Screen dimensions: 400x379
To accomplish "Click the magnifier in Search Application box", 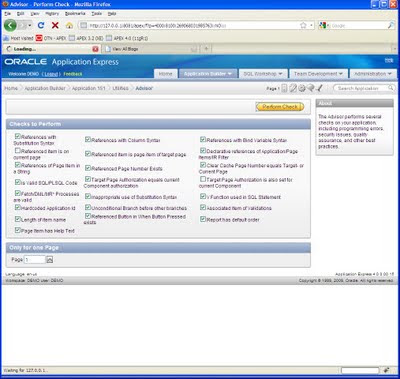I will tap(391, 88).
